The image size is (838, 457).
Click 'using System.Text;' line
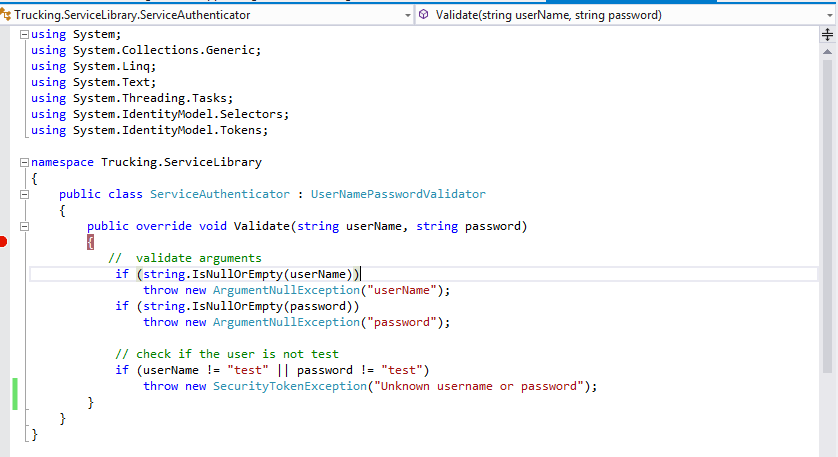94,82
